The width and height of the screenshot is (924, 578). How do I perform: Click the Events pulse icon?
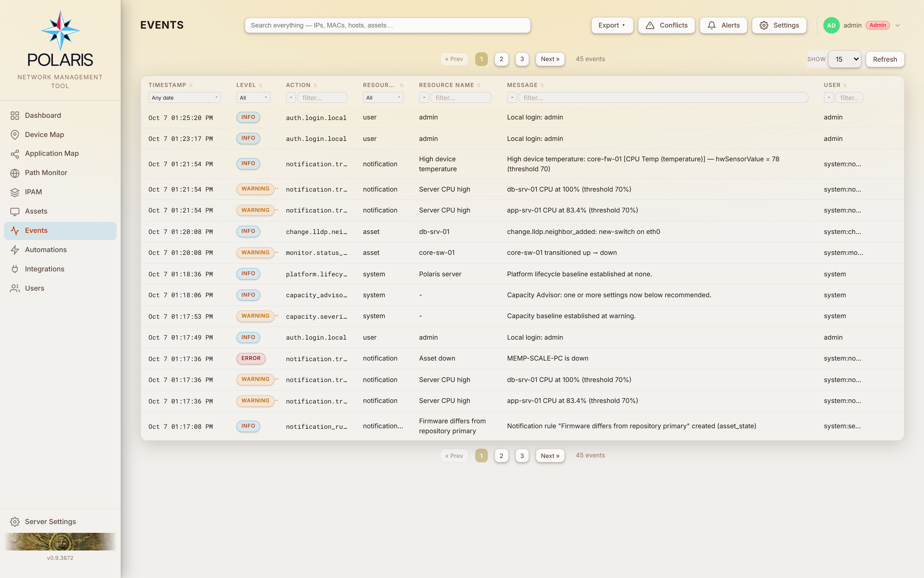coord(15,231)
